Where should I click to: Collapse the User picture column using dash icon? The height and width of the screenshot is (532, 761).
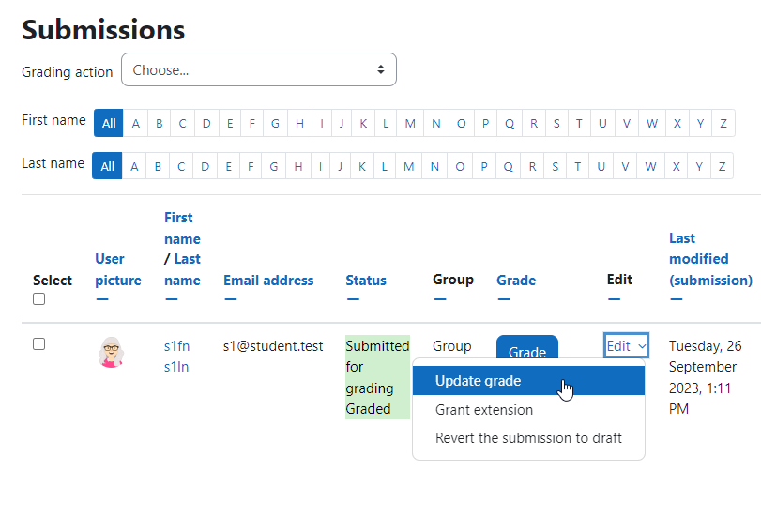102,299
